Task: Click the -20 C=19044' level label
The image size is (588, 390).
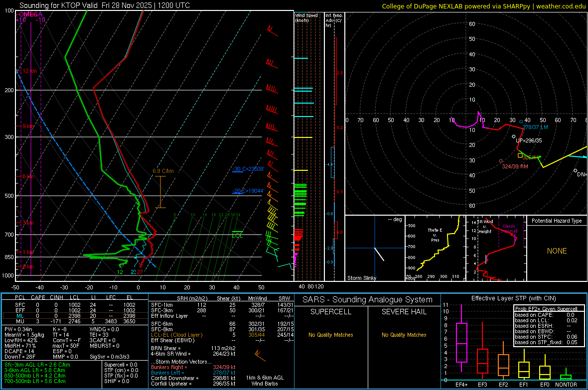Action: click(x=248, y=191)
